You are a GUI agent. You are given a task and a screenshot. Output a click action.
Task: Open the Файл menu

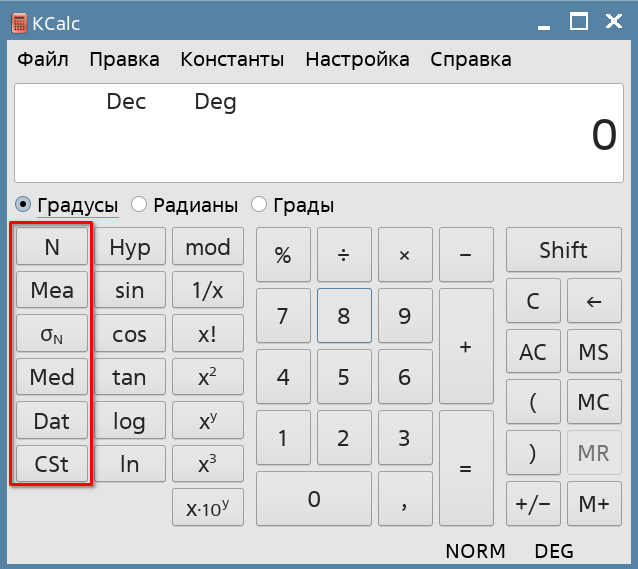[x=43, y=59]
